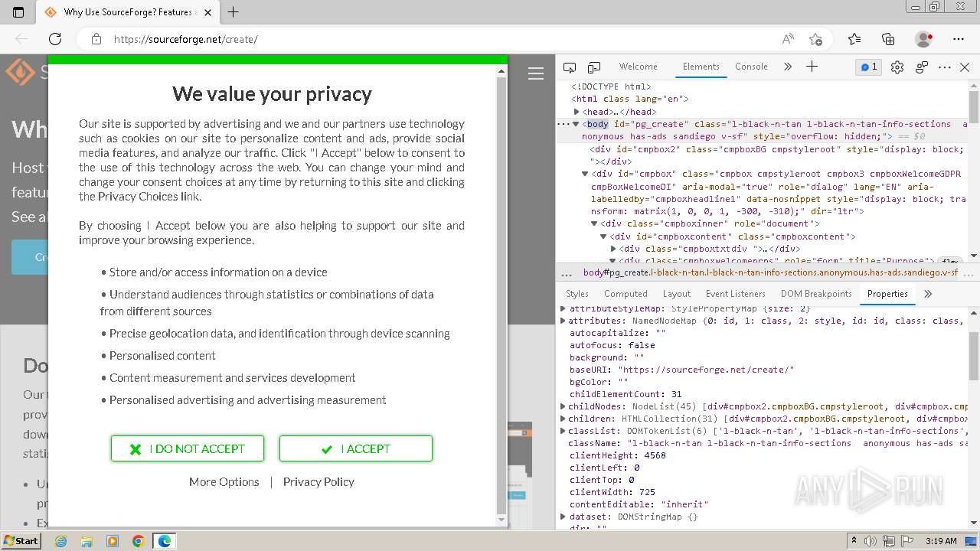
Task: Open More Options in privacy dialog
Action: click(224, 481)
